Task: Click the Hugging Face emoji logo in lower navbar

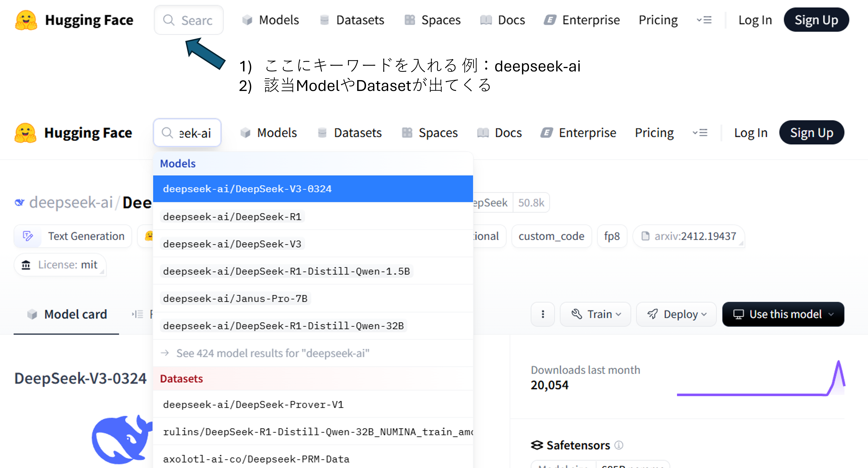Action: 25,133
